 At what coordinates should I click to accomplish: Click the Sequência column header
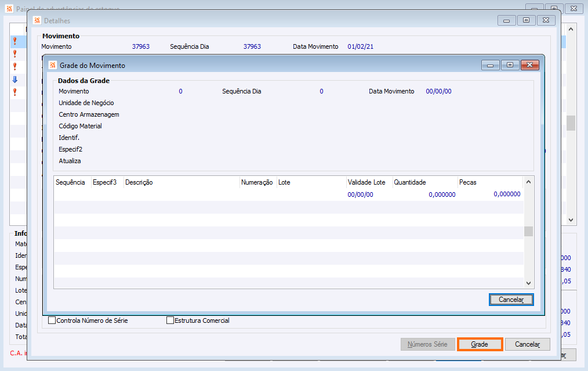[x=72, y=182]
